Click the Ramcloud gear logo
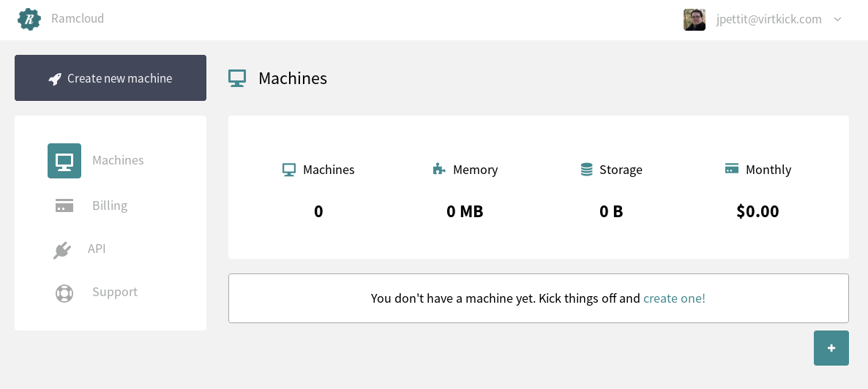Screen dimensions: 868x389 (x=29, y=19)
